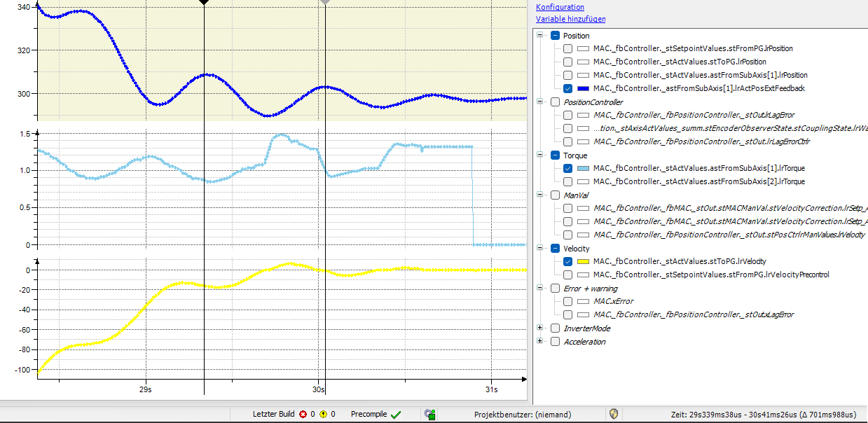
Task: Click the yellow lrVelocity color swatch
Action: tap(583, 261)
